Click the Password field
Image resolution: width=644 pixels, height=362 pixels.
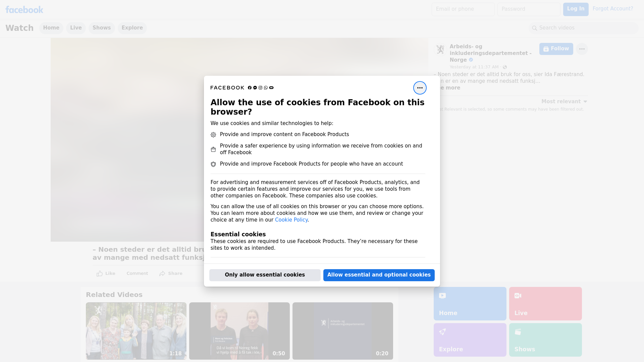click(x=529, y=9)
